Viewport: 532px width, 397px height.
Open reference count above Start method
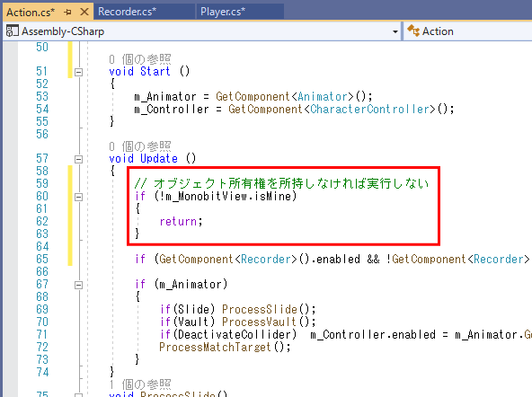140,59
